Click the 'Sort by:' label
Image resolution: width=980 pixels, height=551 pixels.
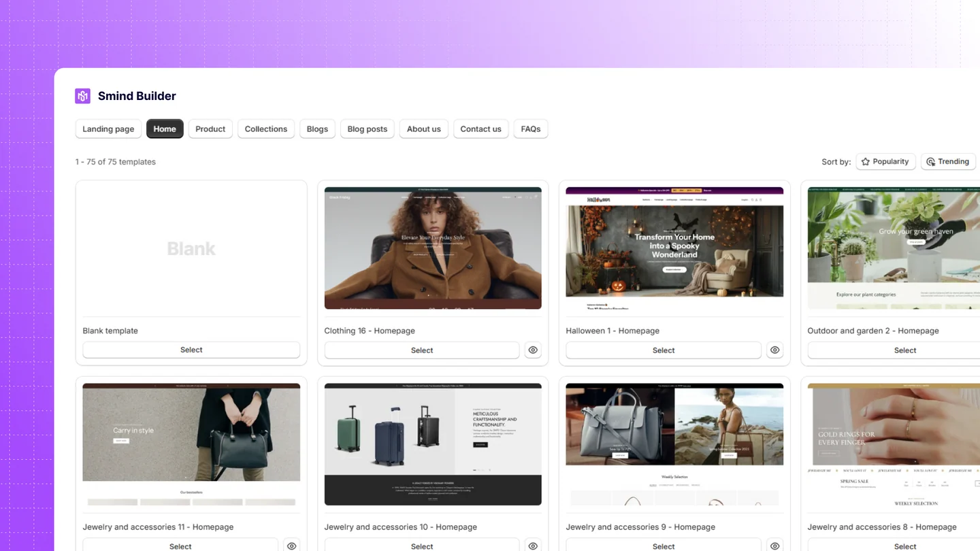click(836, 162)
